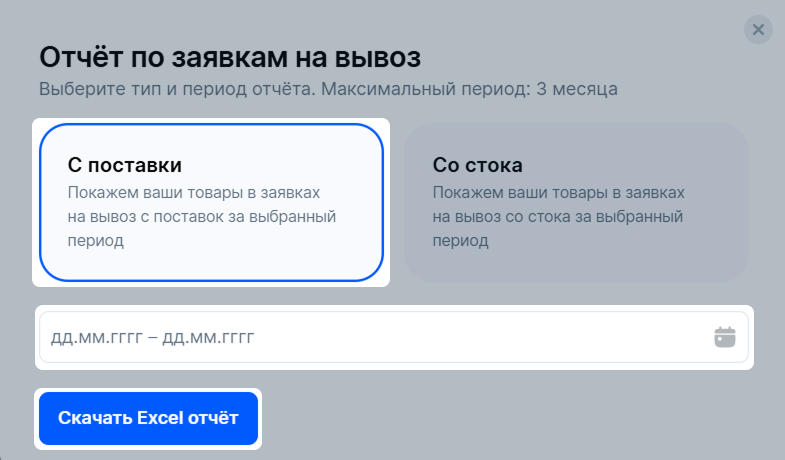Screen dimensions: 785x460
Task: Choose the gray stock report option card
Action: 576,202
